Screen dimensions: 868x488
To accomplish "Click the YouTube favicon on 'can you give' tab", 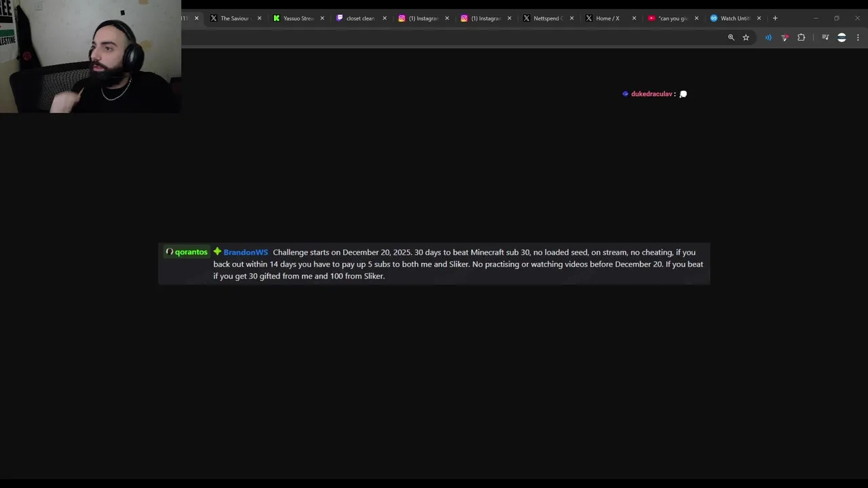I will click(652, 18).
